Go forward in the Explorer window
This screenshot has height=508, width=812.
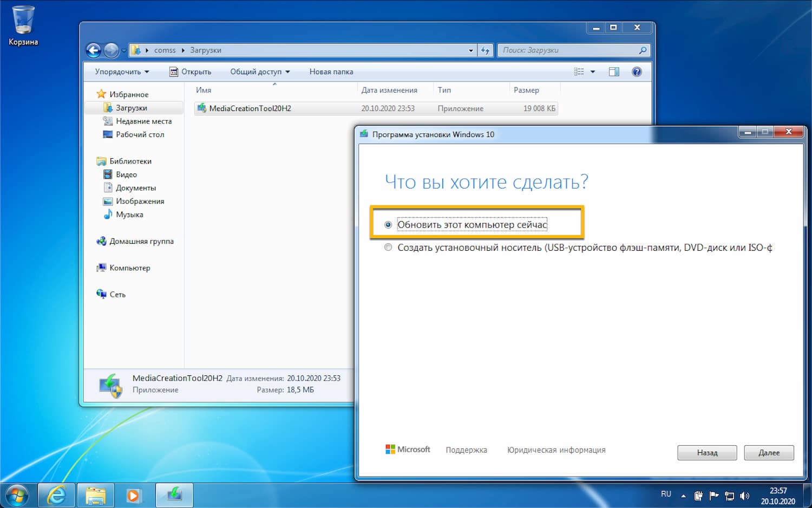tap(111, 50)
